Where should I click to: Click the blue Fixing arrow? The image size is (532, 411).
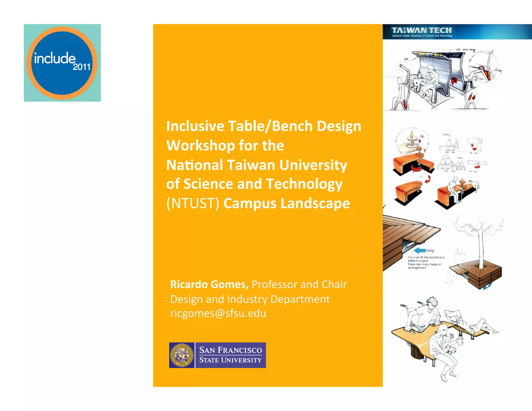click(419, 250)
